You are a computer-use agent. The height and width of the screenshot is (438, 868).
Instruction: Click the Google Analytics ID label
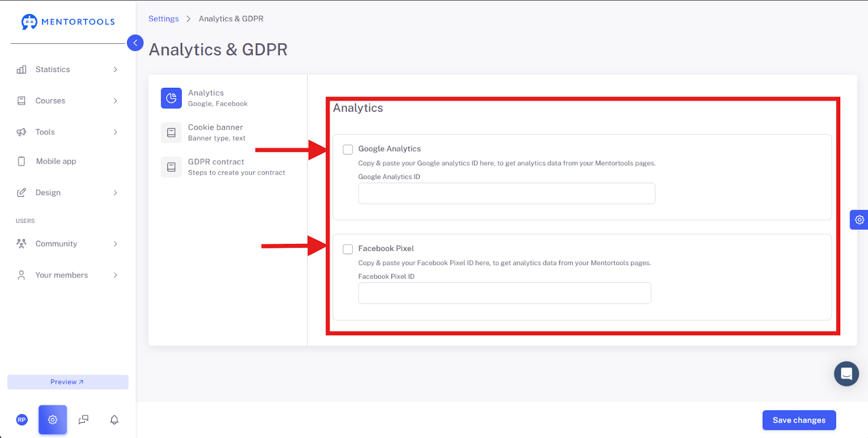389,177
